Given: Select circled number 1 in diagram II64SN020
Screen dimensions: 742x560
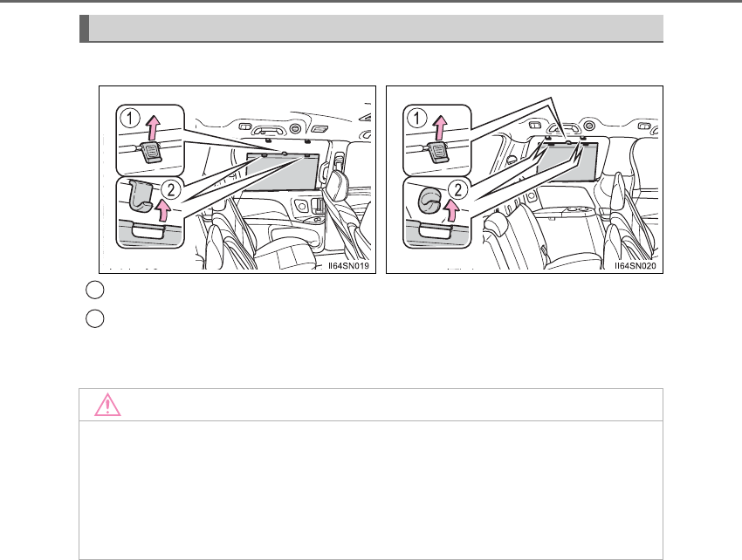Looking at the screenshot, I should click(417, 118).
